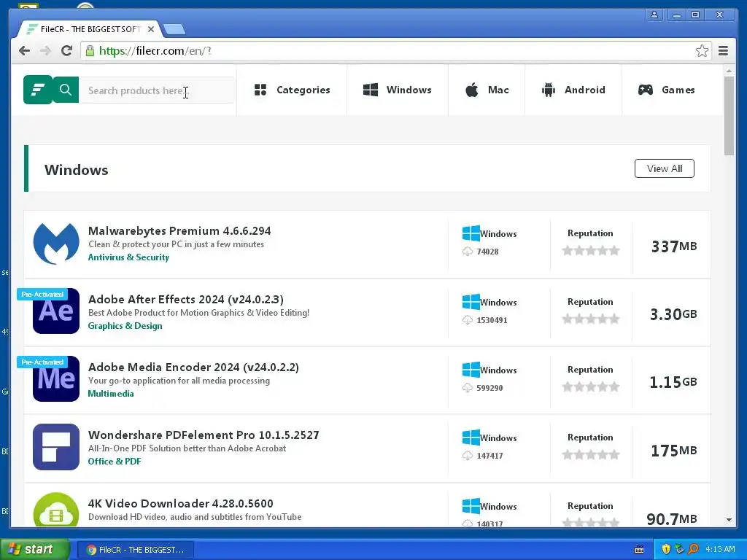Click the 4K Video Downloader icon
The width and height of the screenshot is (747, 560).
point(56,509)
